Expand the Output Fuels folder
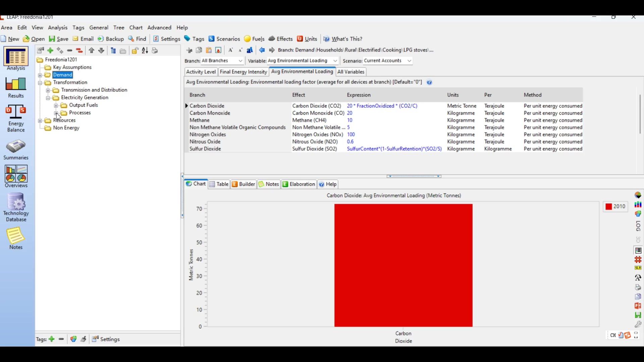644x362 pixels. [56, 106]
